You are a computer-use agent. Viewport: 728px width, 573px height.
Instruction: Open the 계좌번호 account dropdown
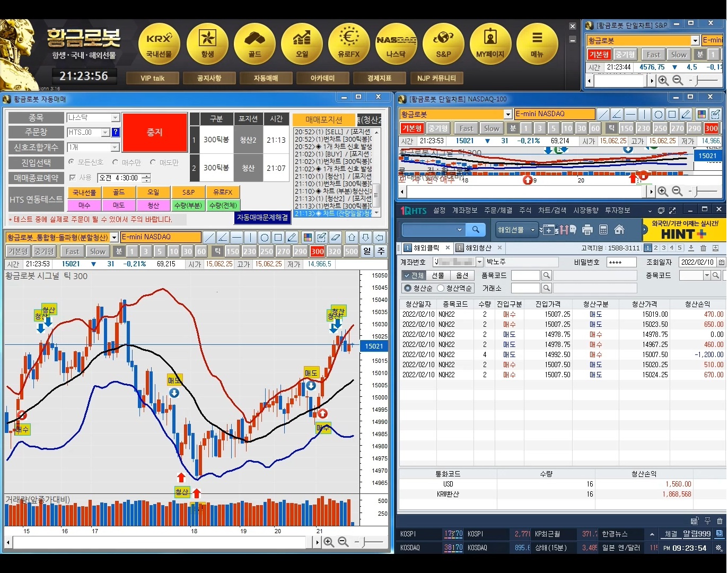[479, 262]
